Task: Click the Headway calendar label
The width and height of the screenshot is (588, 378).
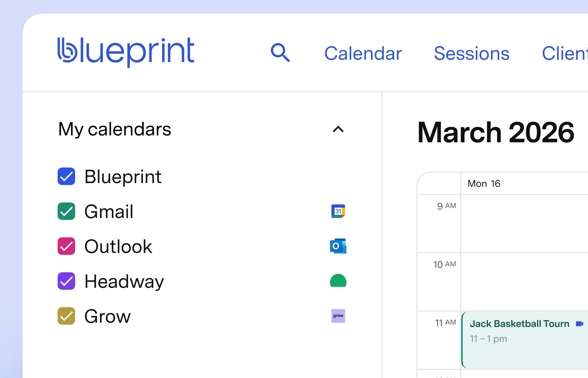Action: click(124, 282)
